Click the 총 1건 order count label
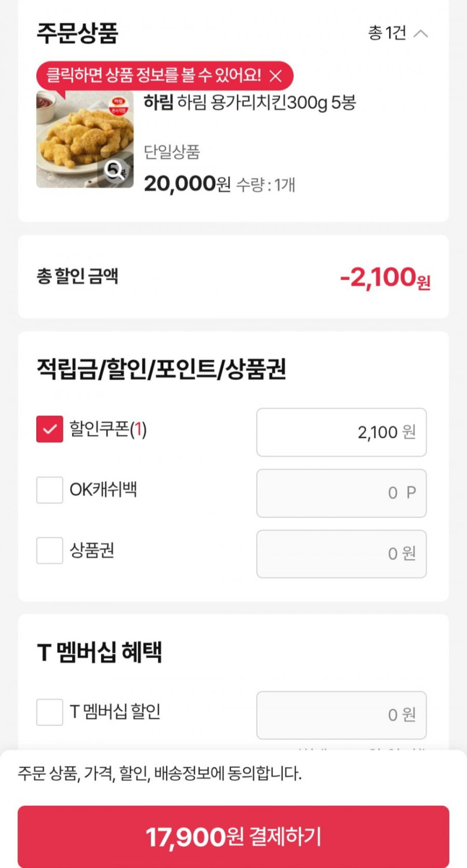The width and height of the screenshot is (467, 868). 386,34
